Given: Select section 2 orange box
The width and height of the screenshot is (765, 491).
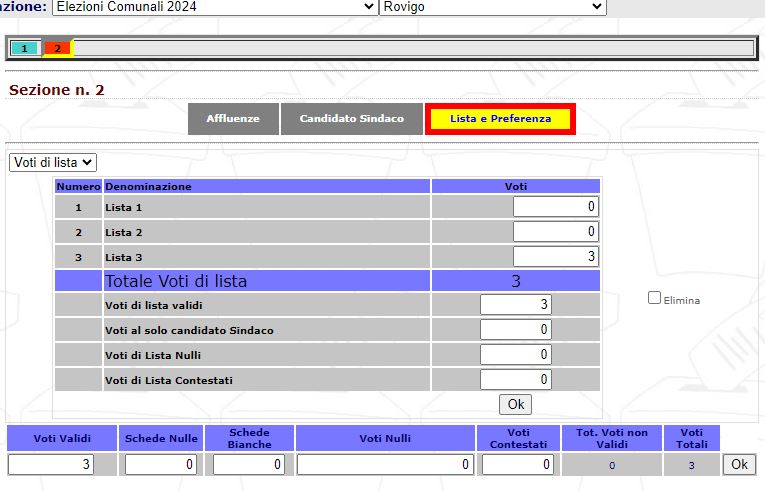Looking at the screenshot, I should click(57, 48).
